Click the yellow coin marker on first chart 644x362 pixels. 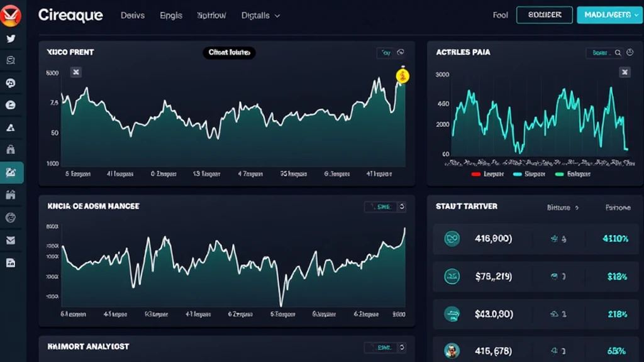[402, 76]
